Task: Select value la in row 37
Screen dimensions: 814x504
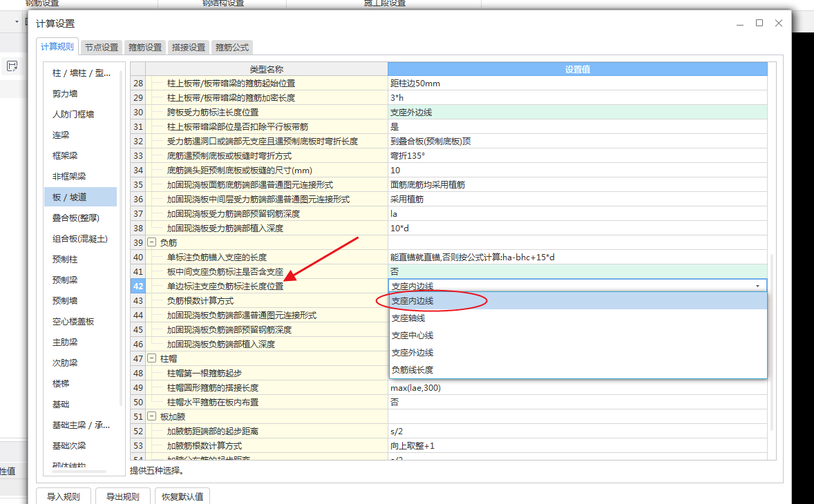Action: pos(577,213)
